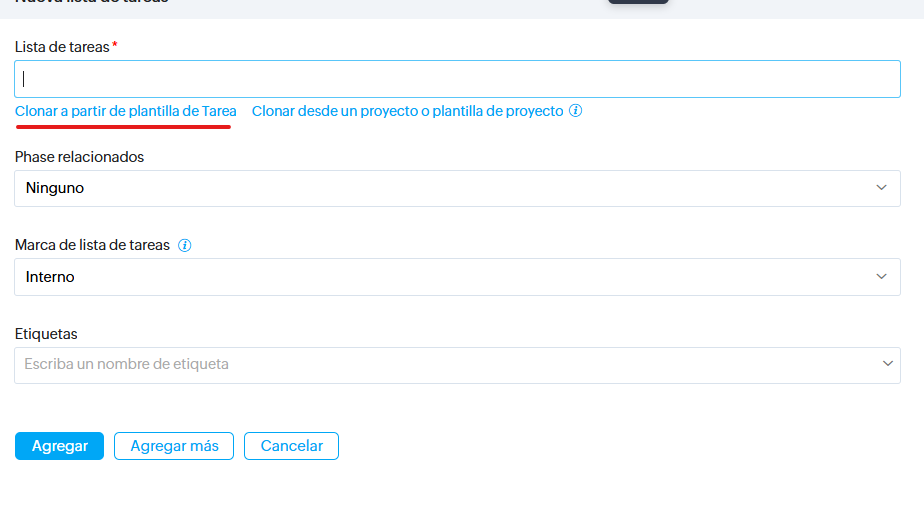
Task: Click the chevron arrow in the Ninguno field
Action: [881, 188]
